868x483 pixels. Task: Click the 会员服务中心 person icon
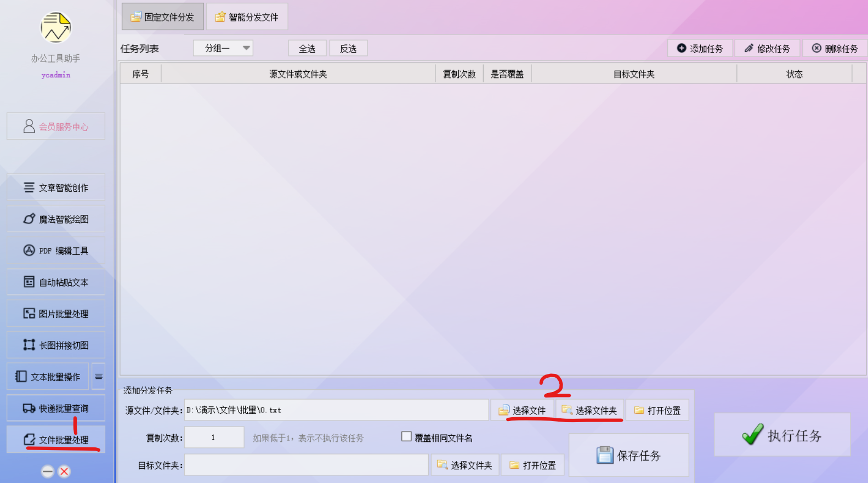pos(29,126)
